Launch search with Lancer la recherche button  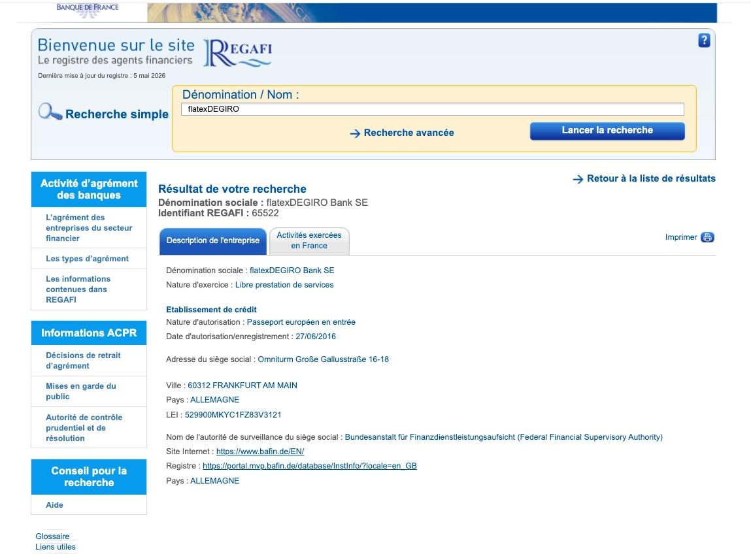tap(607, 131)
